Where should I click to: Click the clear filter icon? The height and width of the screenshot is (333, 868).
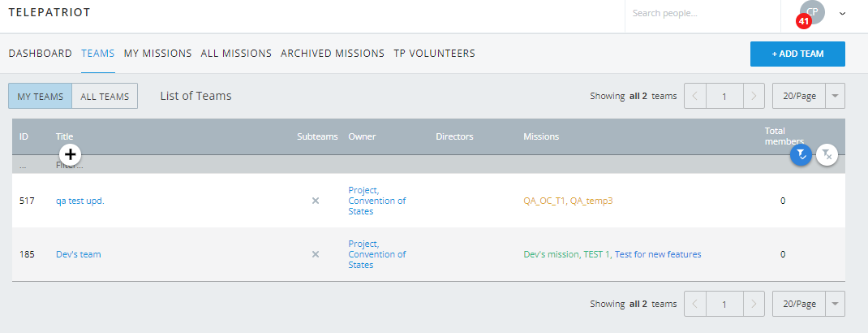tap(827, 154)
